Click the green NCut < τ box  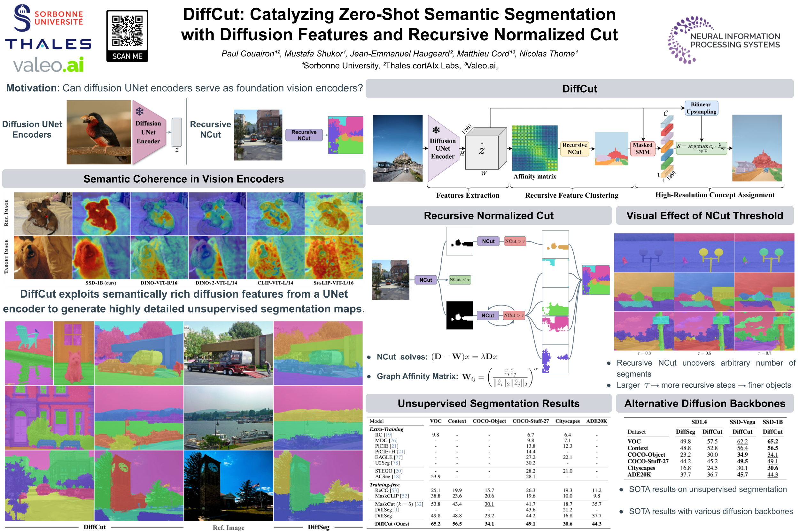[460, 280]
